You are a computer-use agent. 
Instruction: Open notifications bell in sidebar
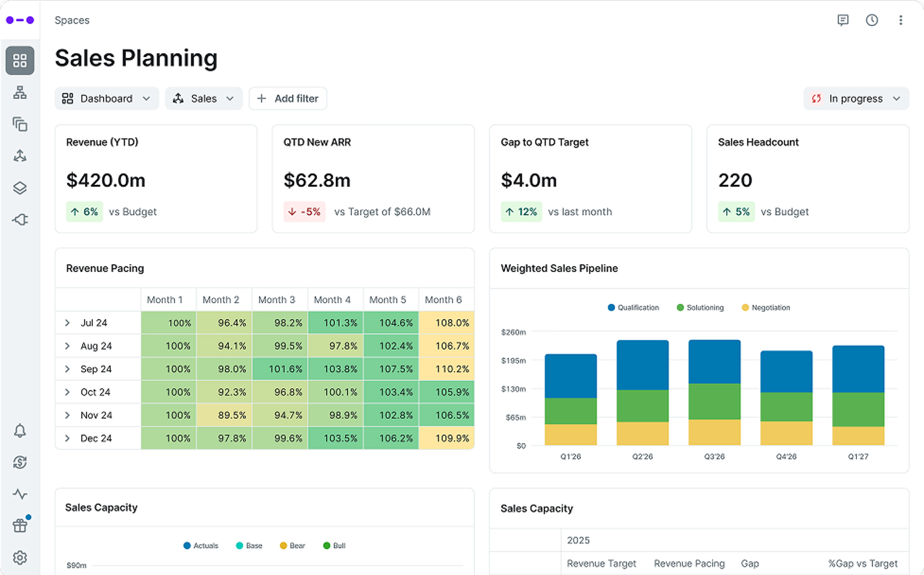pos(20,431)
